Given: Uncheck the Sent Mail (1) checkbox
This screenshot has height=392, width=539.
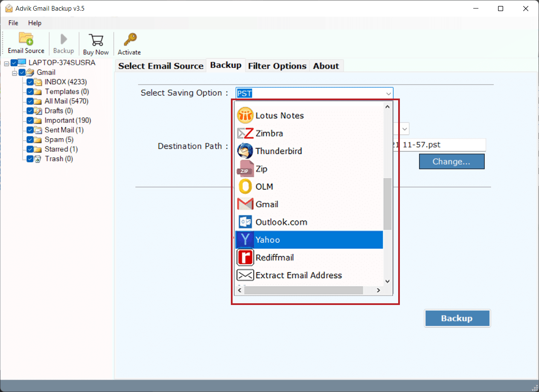Looking at the screenshot, I should coord(30,130).
